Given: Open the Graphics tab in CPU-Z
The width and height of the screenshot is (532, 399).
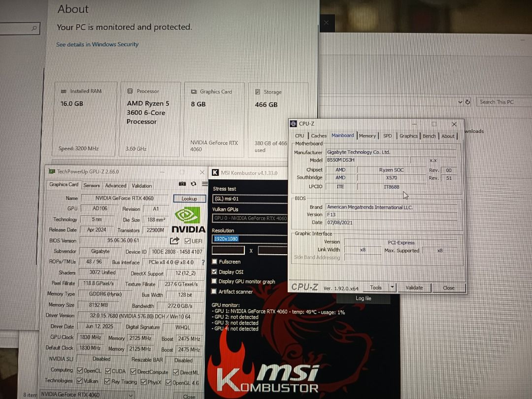Looking at the screenshot, I should point(408,136).
